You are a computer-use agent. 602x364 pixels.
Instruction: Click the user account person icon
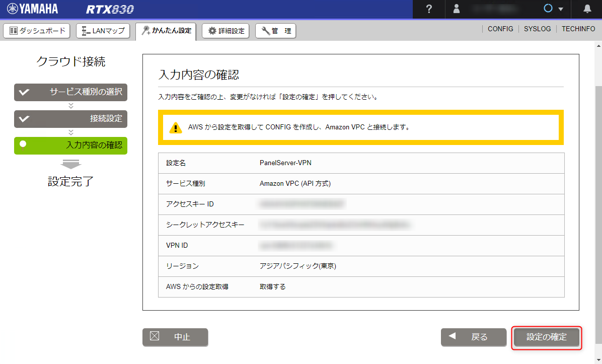click(457, 9)
